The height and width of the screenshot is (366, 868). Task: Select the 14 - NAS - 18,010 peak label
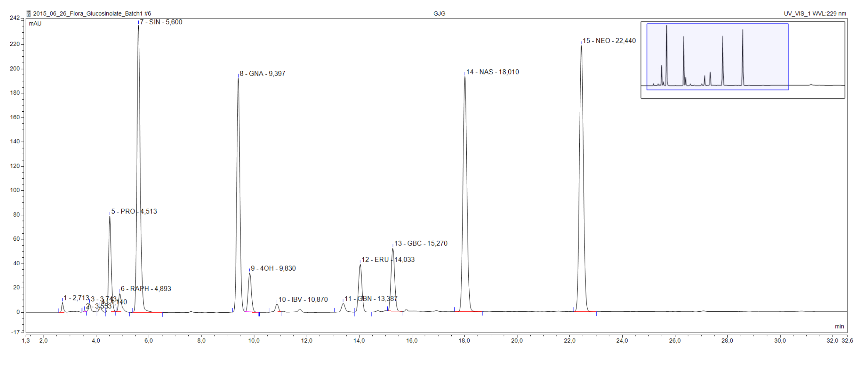click(492, 72)
